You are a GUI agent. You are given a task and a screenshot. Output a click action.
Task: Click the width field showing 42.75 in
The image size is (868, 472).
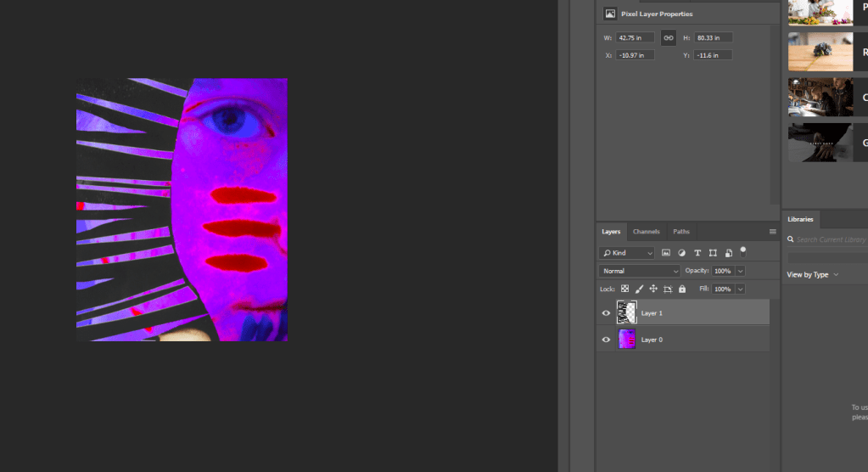point(634,37)
